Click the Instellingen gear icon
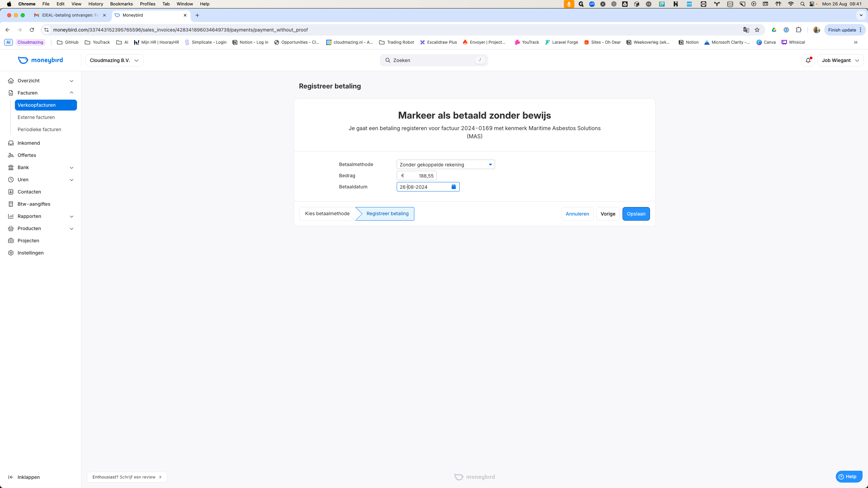 click(11, 253)
